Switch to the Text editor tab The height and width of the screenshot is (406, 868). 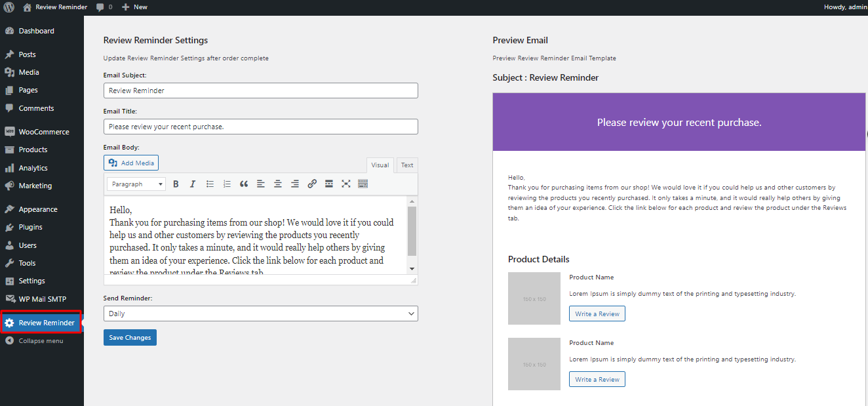click(407, 165)
